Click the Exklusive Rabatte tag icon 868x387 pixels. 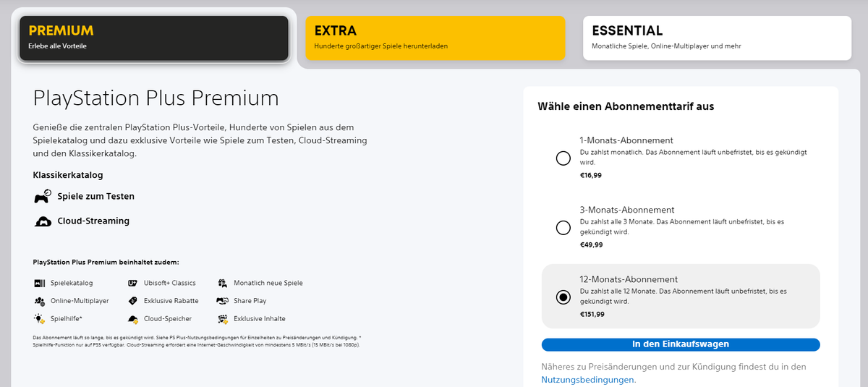pos(132,301)
